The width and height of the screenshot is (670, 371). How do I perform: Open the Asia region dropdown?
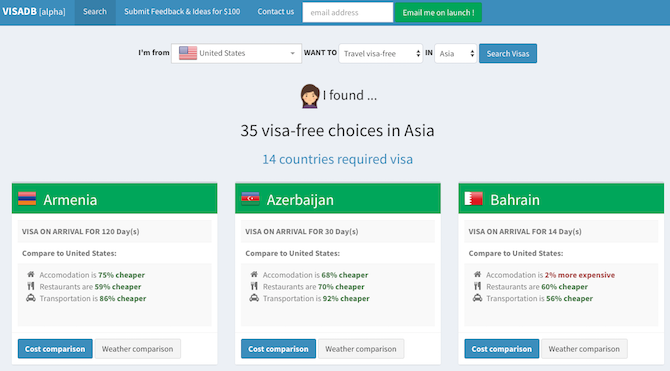455,53
